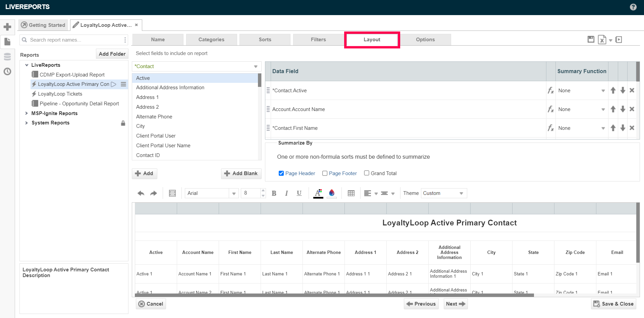Click the cell borders table icon
The image size is (644, 318).
tap(351, 193)
